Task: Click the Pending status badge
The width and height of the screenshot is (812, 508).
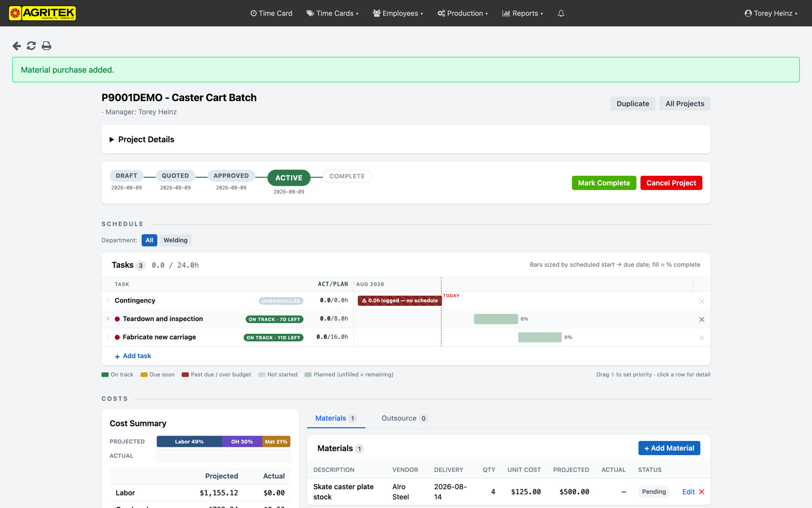Action: click(654, 492)
